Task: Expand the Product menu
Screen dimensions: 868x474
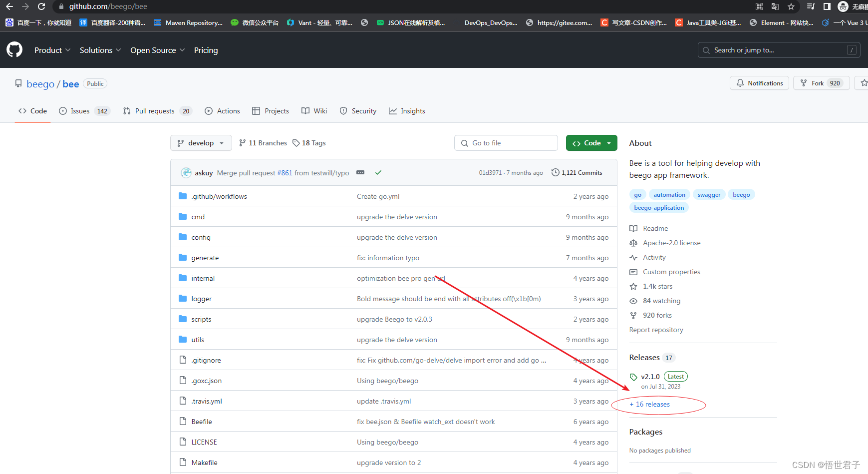Action: point(52,50)
